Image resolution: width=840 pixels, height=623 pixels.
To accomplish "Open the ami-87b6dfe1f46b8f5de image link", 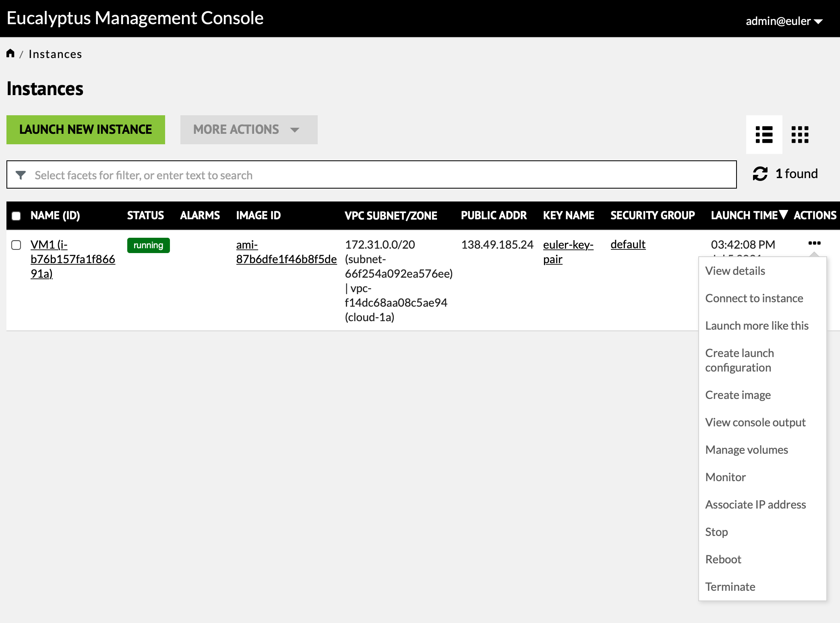I will pos(286,252).
